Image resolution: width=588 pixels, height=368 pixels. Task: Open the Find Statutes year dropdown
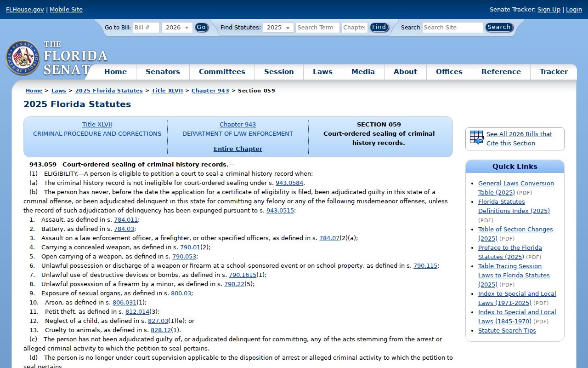click(x=278, y=28)
